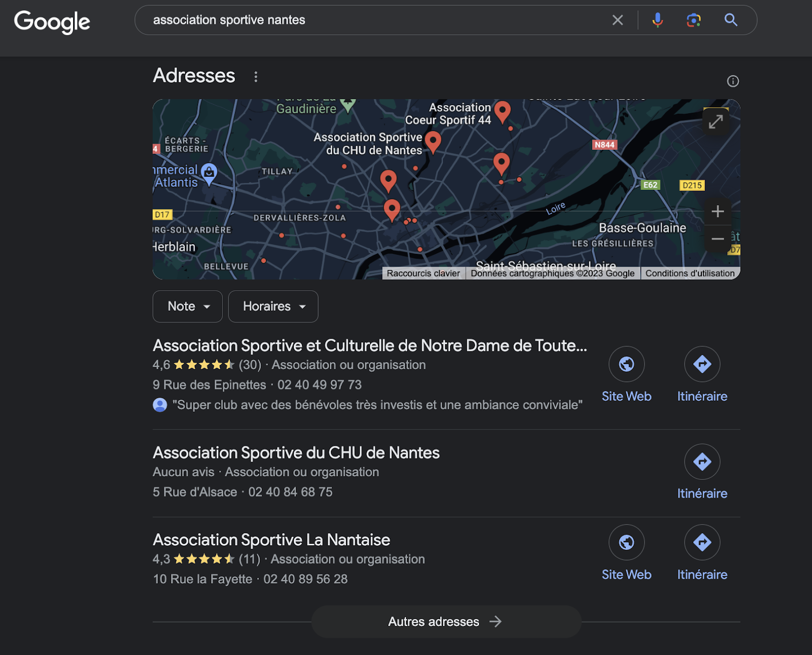Click the 4,6 star rating stars
This screenshot has height=655, width=812.
pos(204,365)
